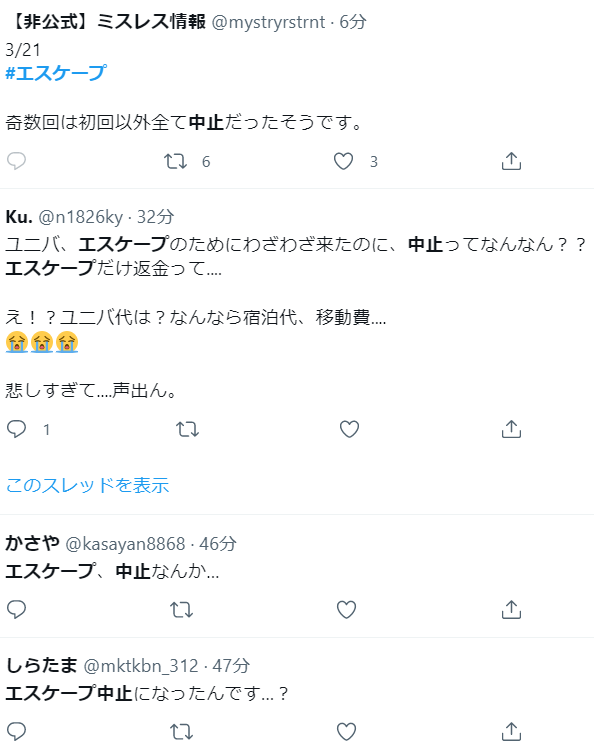Open the しらたま user name

41,665
